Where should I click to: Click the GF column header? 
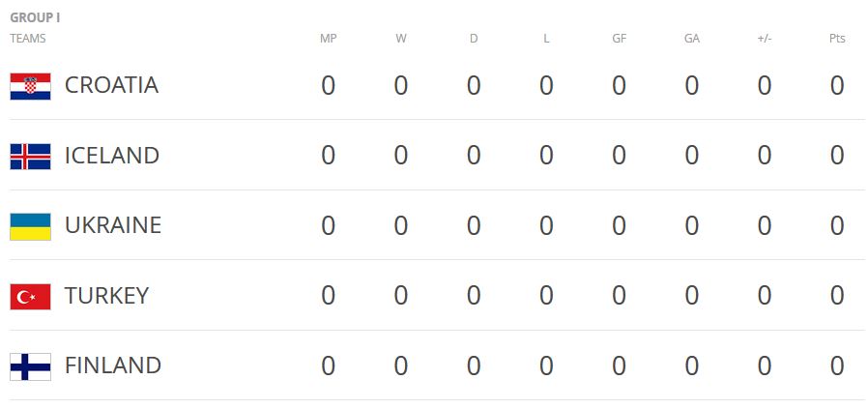pyautogui.click(x=619, y=39)
